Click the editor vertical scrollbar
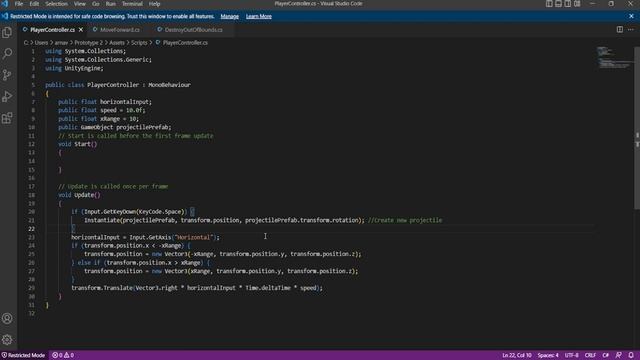The width and height of the screenshot is (640, 360). 637,127
